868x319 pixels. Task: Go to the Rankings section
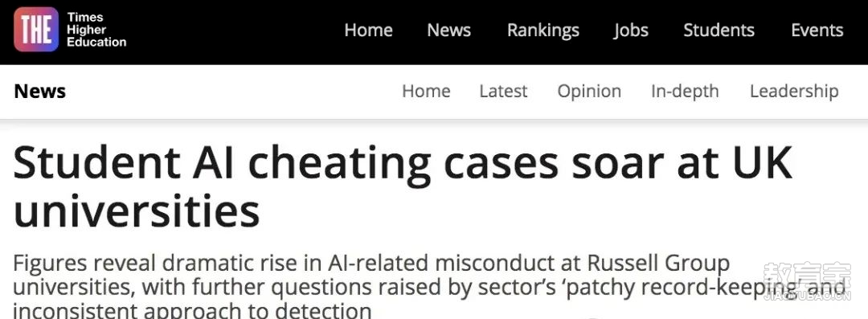[x=543, y=31]
